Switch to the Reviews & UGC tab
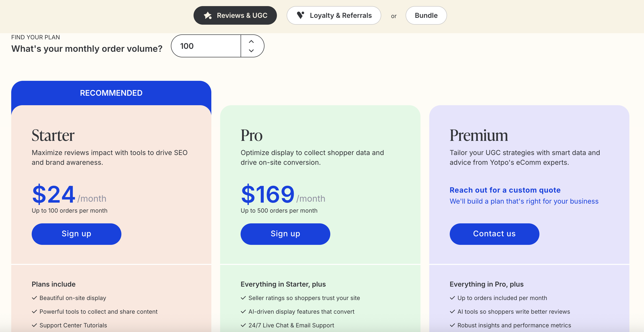 235,15
